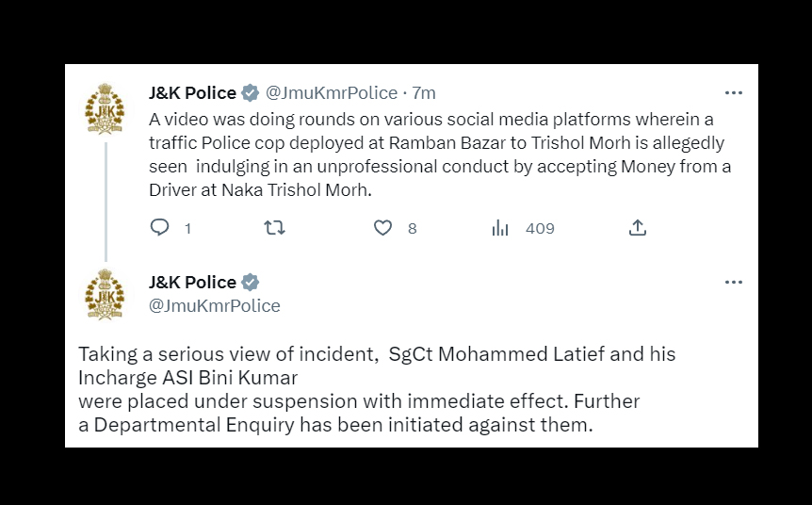Click the @JmuKmrPolice handle next to the timestamp
Viewport: 812px width, 505px height.
[x=332, y=93]
